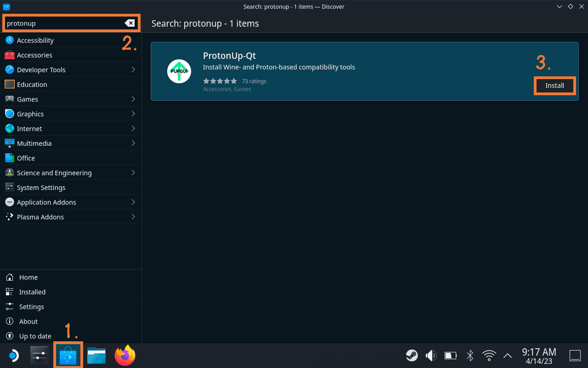Open the application launcher in the taskbar
This screenshot has height=368, width=588.
pyautogui.click(x=13, y=356)
